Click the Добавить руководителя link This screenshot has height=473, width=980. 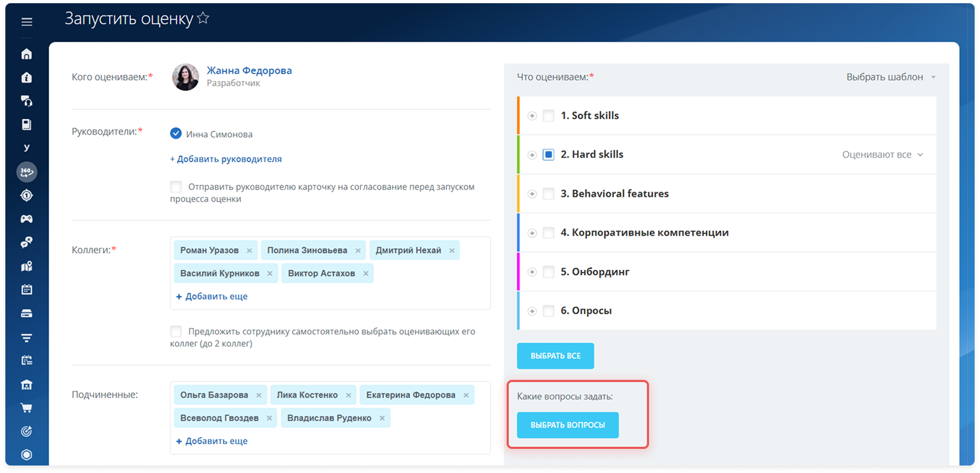coord(225,159)
